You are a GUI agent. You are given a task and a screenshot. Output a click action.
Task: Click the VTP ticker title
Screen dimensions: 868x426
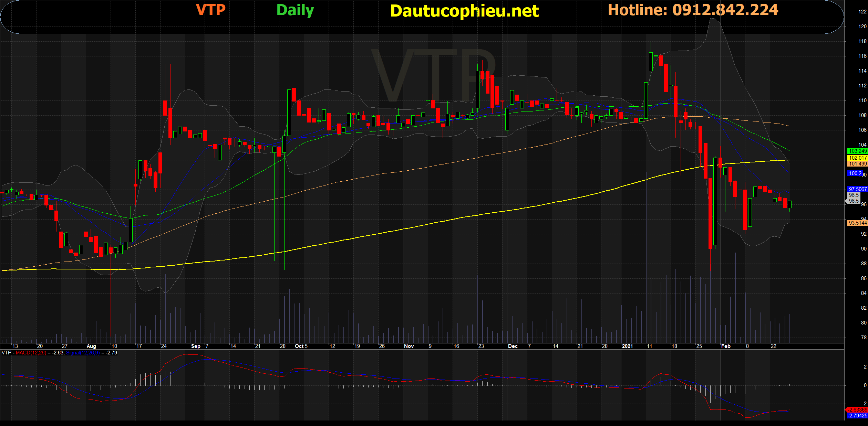(210, 10)
